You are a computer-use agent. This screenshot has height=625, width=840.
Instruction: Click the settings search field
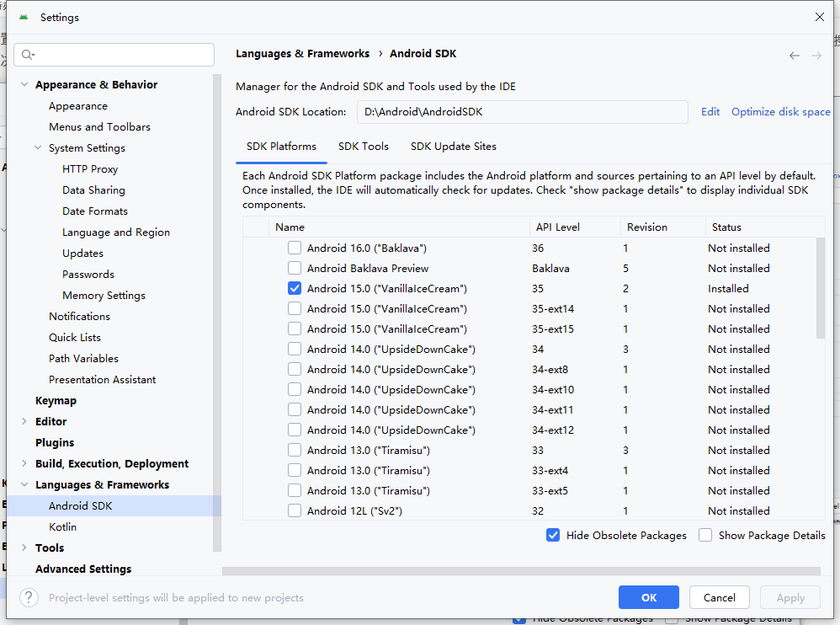point(114,55)
